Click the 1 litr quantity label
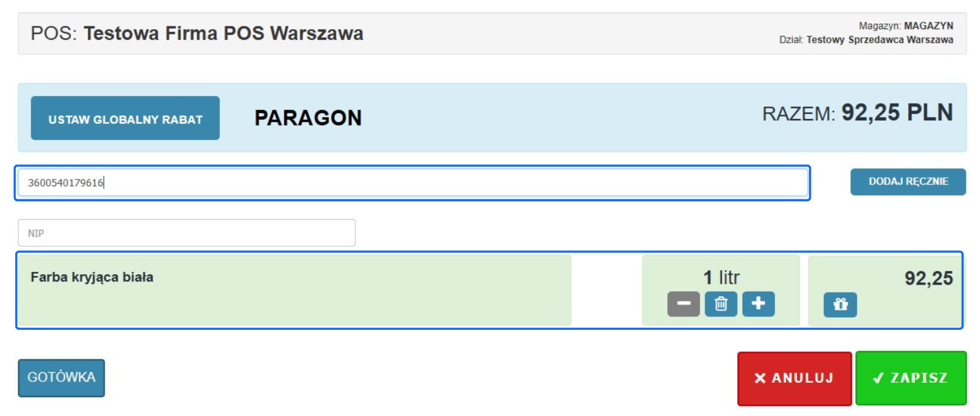This screenshot has width=980, height=416. pos(721,278)
